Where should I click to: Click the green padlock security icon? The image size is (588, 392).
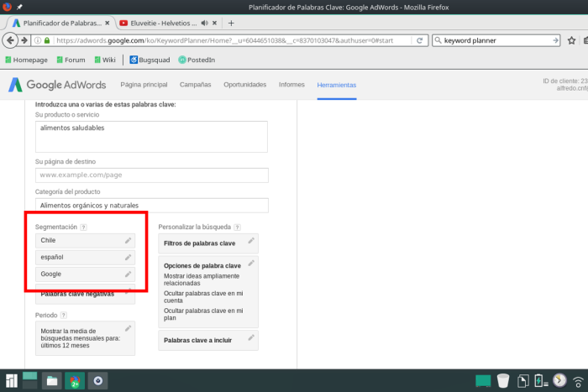click(x=47, y=40)
